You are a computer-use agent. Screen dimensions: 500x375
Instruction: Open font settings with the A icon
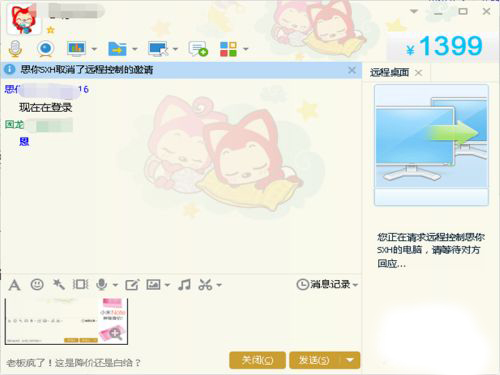[x=14, y=285]
